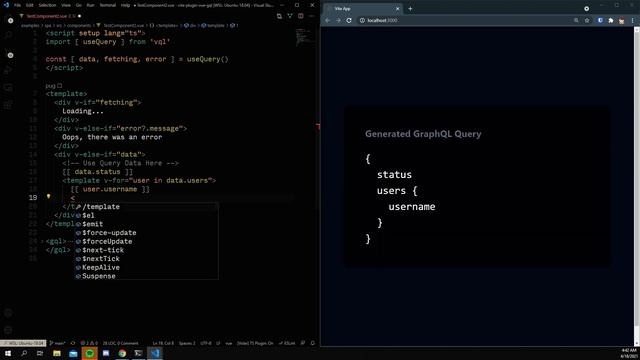The width and height of the screenshot is (640, 360).
Task: Open the Extensions view
Action: [x=8, y=105]
